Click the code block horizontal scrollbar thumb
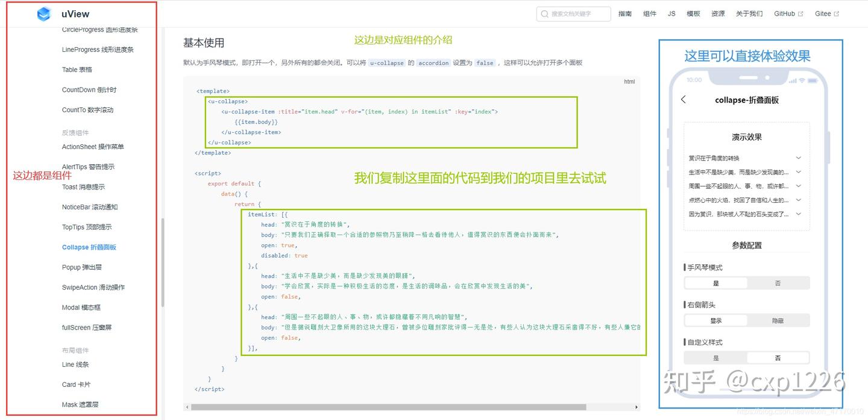The width and height of the screenshot is (868, 420). pos(388,407)
